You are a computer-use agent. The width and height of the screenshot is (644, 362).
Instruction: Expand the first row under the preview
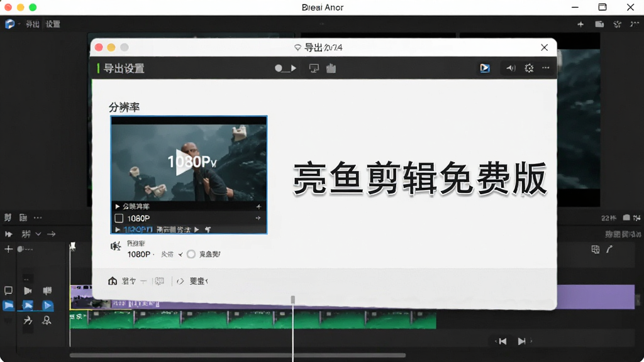tap(118, 206)
